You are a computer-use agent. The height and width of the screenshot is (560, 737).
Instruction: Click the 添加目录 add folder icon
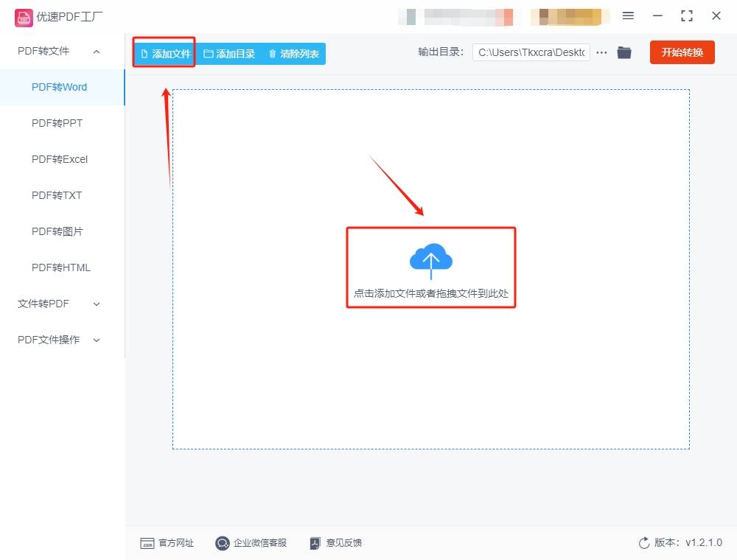[x=209, y=53]
